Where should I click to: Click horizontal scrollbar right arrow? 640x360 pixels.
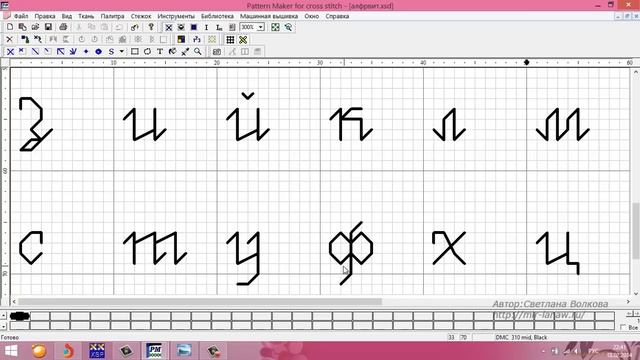628,302
